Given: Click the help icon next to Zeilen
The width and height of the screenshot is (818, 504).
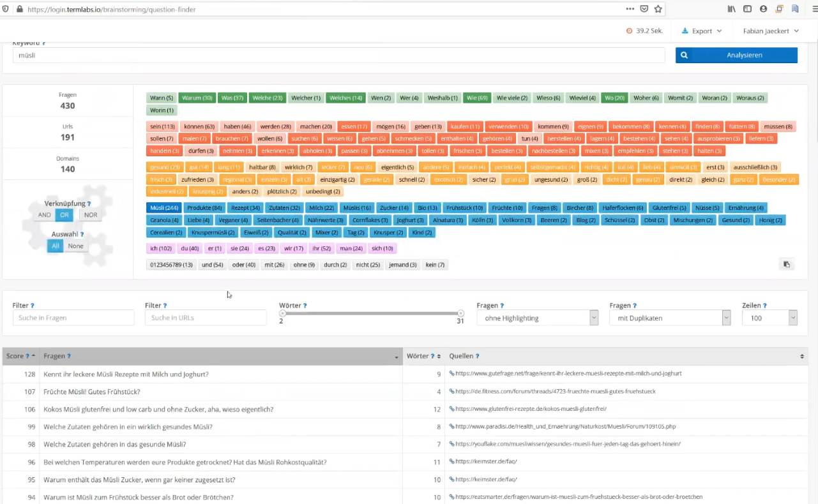Looking at the screenshot, I should tap(765, 306).
